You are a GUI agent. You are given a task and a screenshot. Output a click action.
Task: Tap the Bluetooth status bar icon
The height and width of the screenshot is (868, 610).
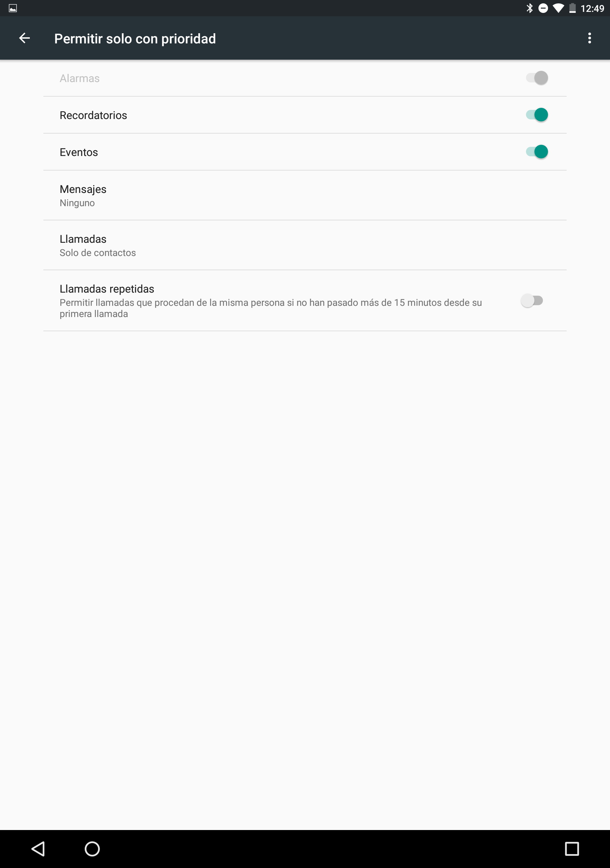pos(529,8)
